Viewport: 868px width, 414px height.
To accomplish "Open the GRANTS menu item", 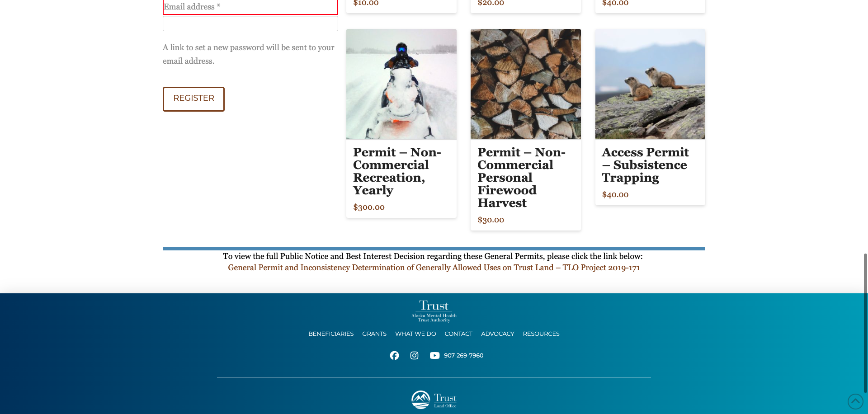I will 374,334.
